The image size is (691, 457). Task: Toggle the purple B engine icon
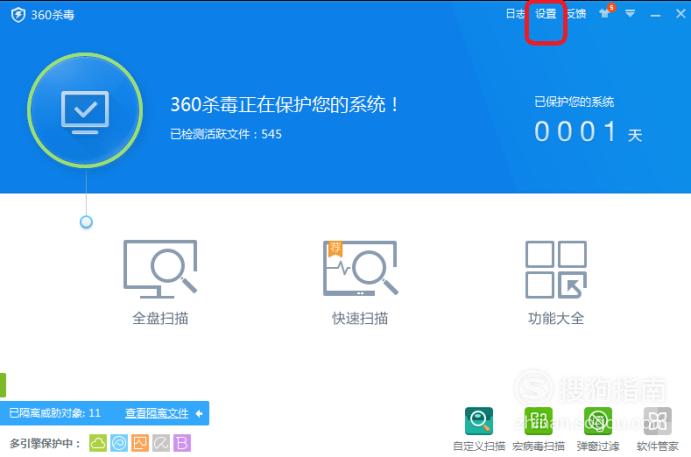point(182,443)
